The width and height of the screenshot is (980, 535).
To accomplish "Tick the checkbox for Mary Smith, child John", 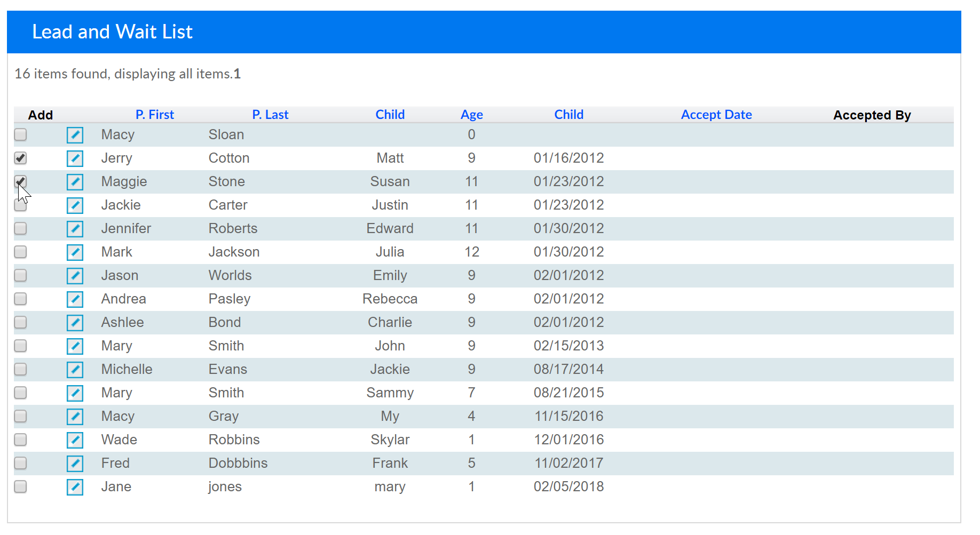I will click(20, 346).
